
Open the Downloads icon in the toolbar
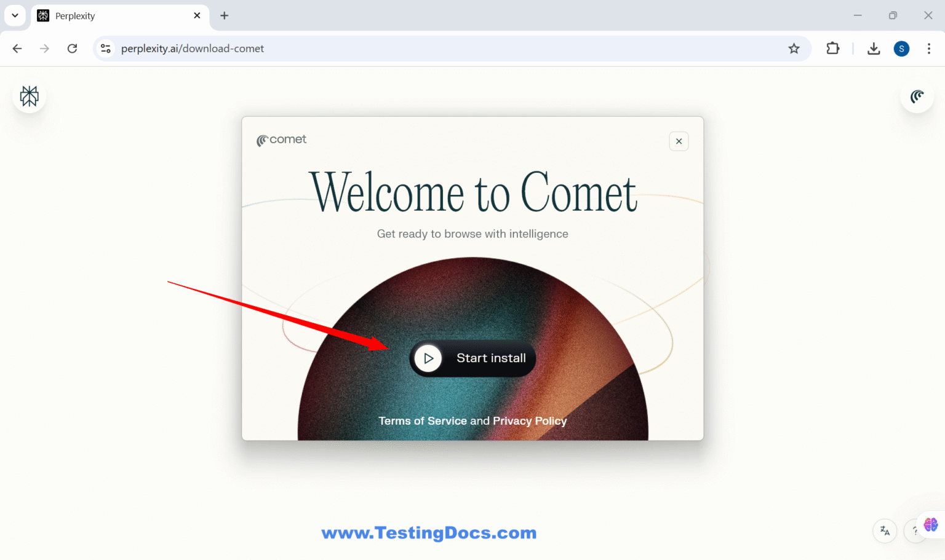pyautogui.click(x=874, y=49)
